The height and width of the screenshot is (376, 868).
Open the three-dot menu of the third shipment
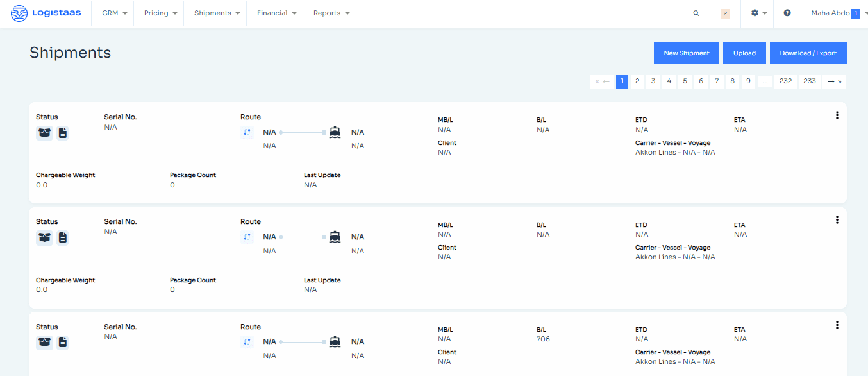pyautogui.click(x=837, y=325)
